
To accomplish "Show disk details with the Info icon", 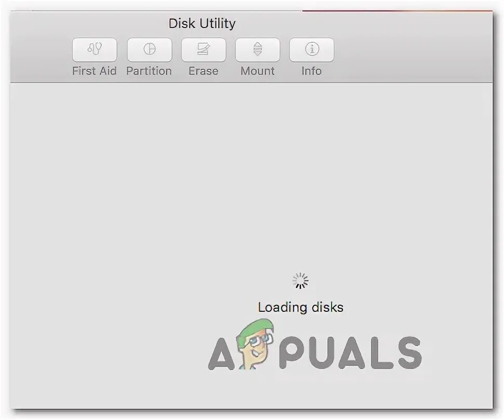I will (x=311, y=49).
